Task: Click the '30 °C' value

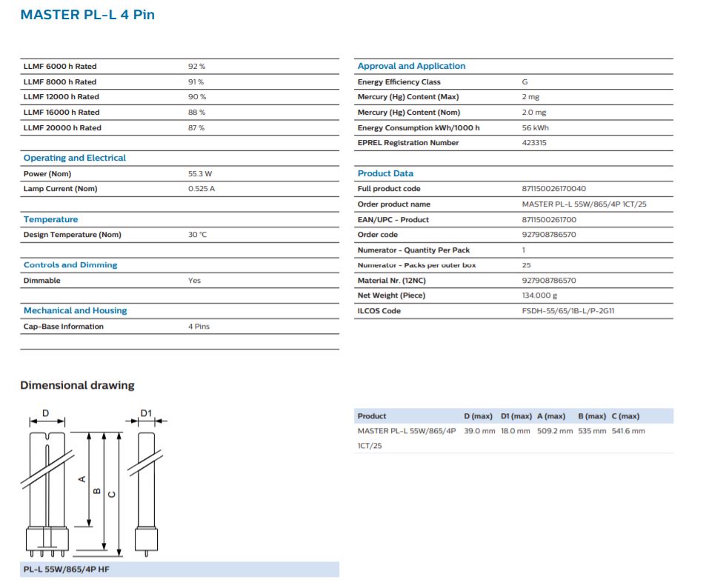Action: 197,235
